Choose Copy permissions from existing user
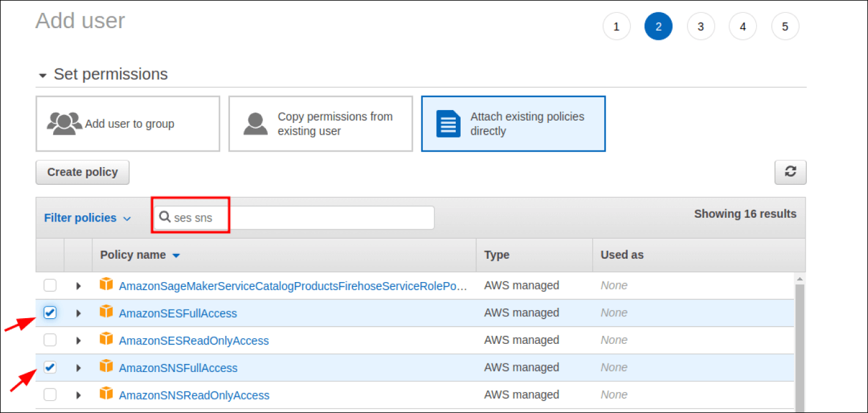 (x=321, y=124)
